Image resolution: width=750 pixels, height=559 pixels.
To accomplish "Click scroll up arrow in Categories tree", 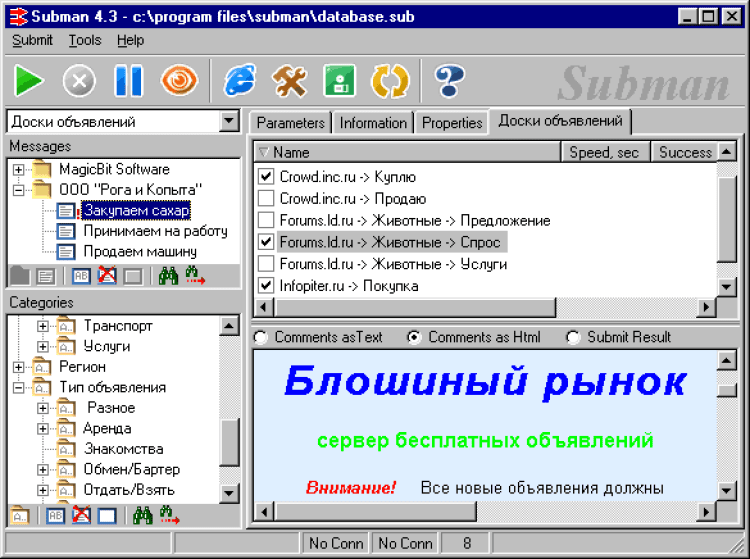I will [229, 326].
